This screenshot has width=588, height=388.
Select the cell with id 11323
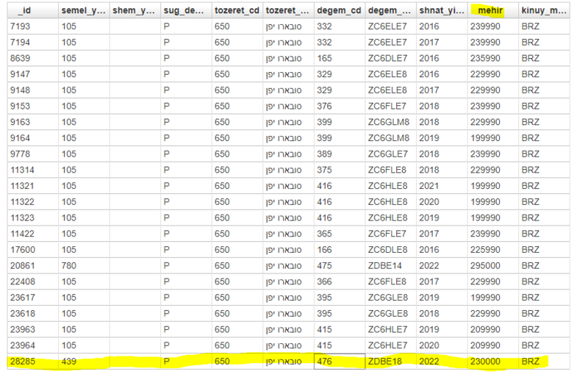pyautogui.click(x=32, y=218)
